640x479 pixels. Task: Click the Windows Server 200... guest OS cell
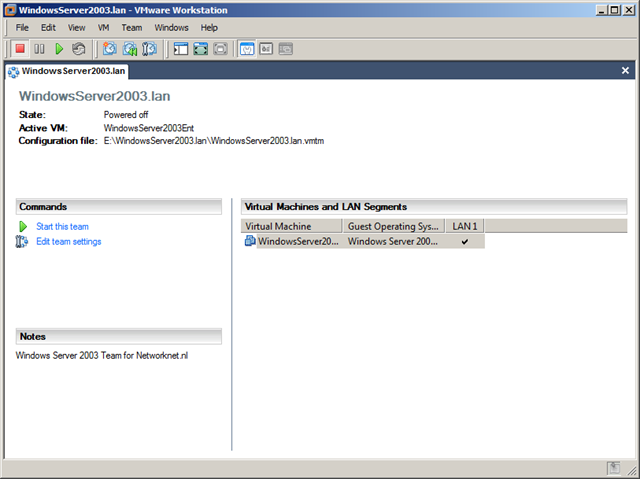393,242
